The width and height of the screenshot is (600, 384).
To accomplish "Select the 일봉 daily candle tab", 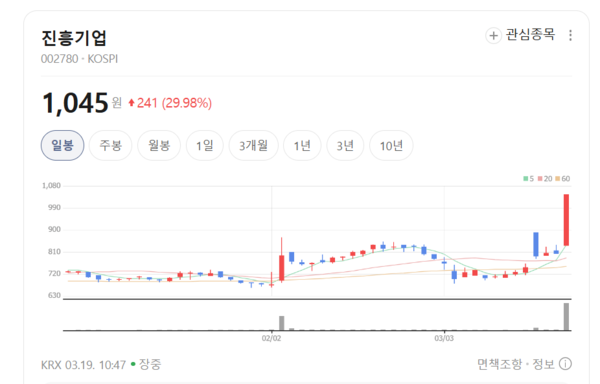I will 62,145.
